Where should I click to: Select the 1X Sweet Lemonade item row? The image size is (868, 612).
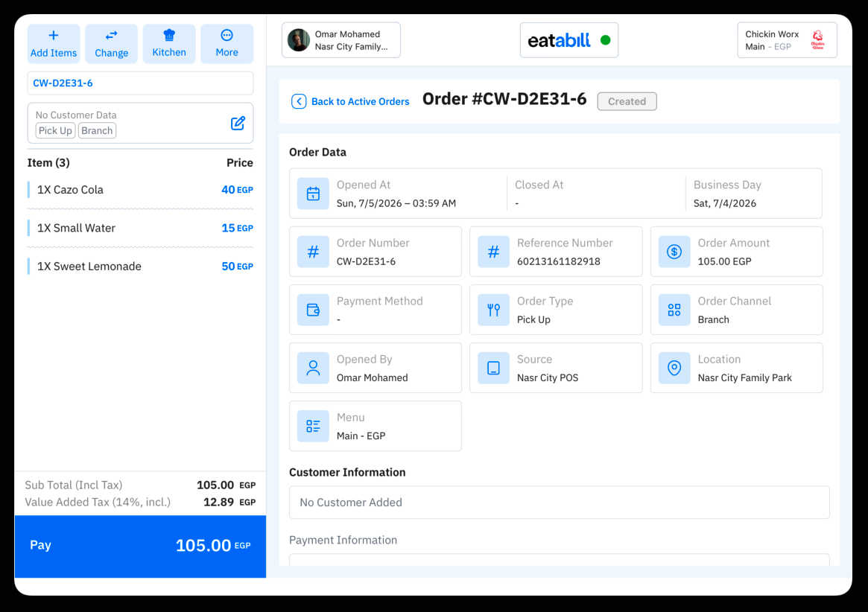[140, 266]
